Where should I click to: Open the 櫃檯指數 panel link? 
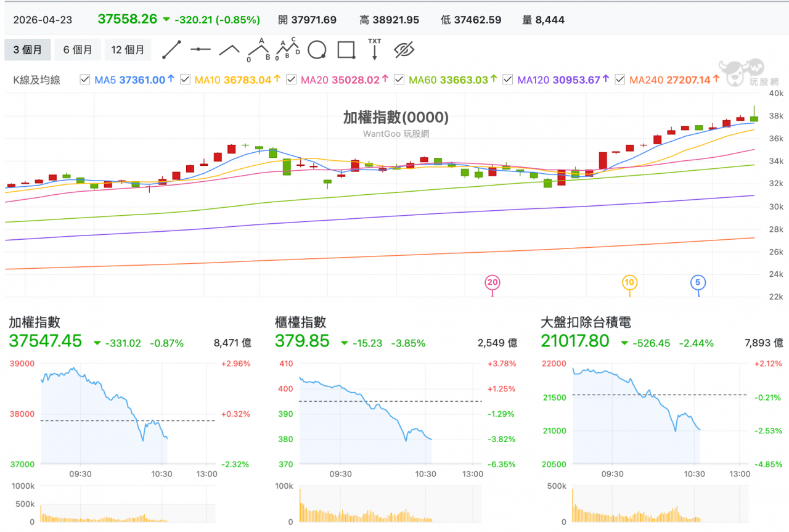(301, 322)
